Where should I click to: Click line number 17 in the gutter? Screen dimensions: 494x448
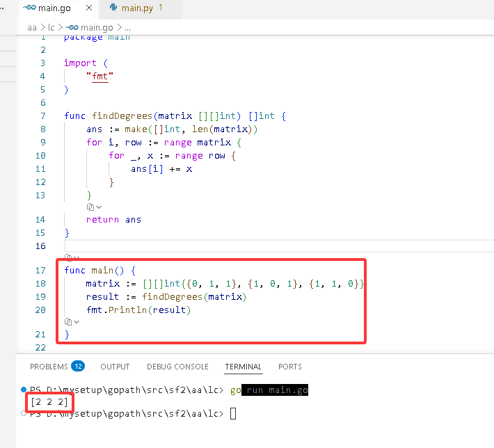[x=40, y=271]
